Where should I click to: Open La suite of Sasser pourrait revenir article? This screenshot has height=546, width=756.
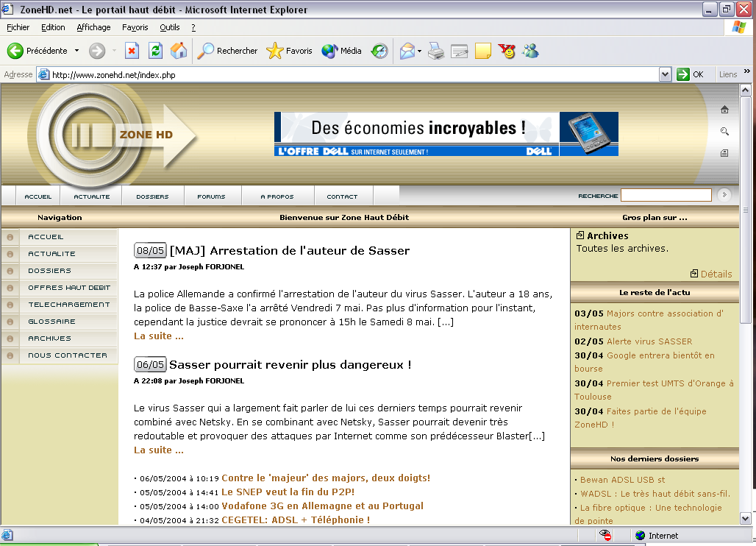pos(159,450)
